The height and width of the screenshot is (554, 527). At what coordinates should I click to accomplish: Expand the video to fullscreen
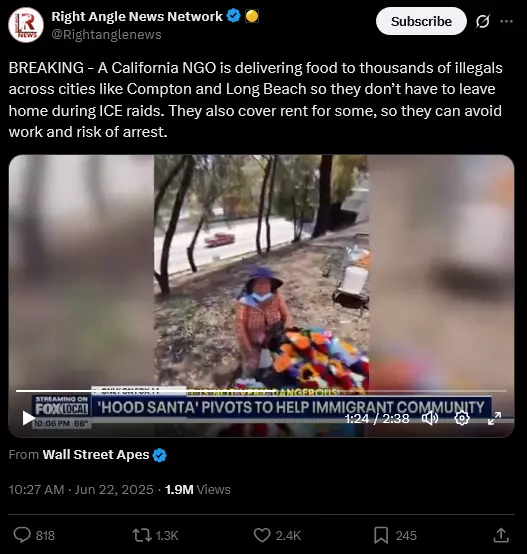[494, 419]
